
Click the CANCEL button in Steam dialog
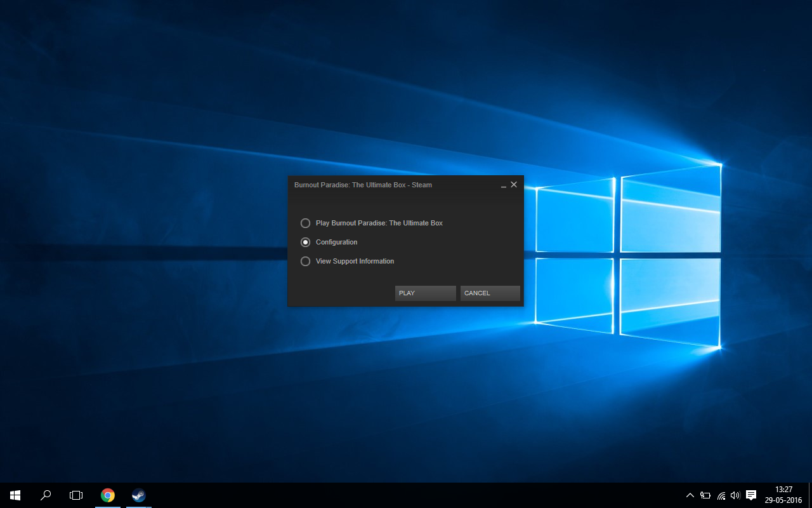(x=490, y=293)
